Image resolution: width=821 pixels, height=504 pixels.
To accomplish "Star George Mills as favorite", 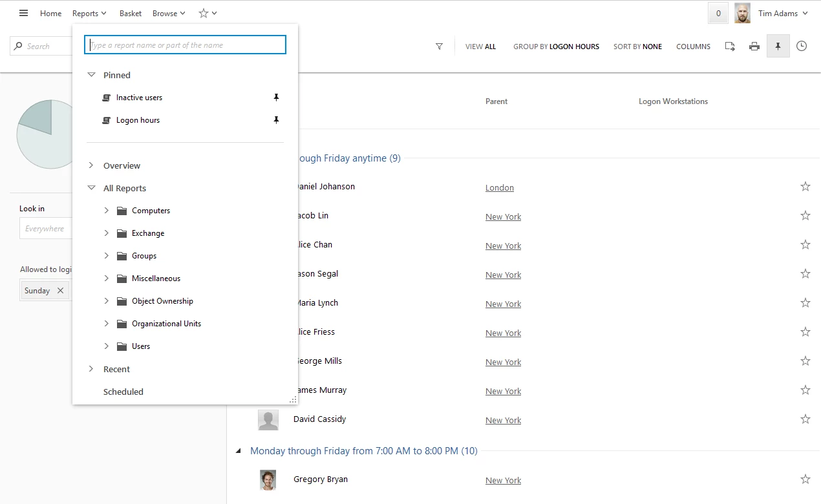I will [x=805, y=361].
